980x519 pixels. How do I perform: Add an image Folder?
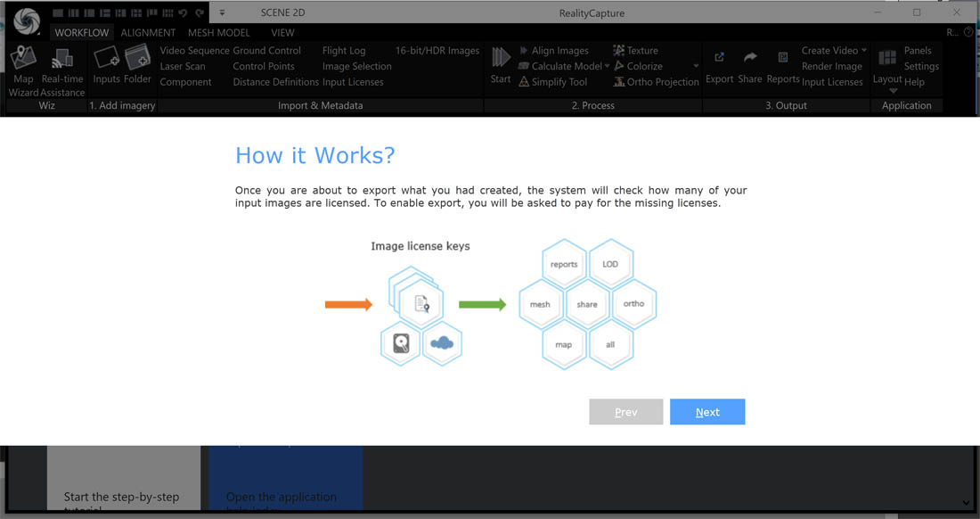pyautogui.click(x=137, y=65)
